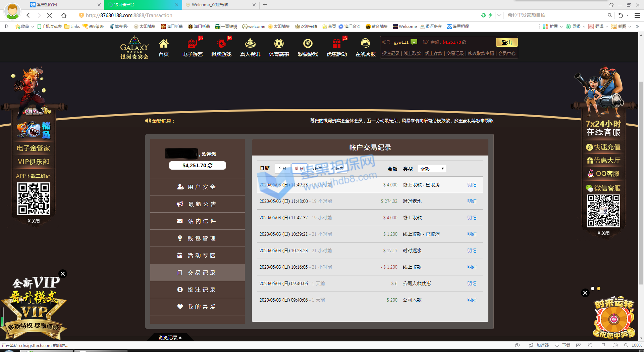Image resolution: width=644 pixels, height=352 pixels.
Task: Select the 30日内 date filter
Action: pos(337,169)
